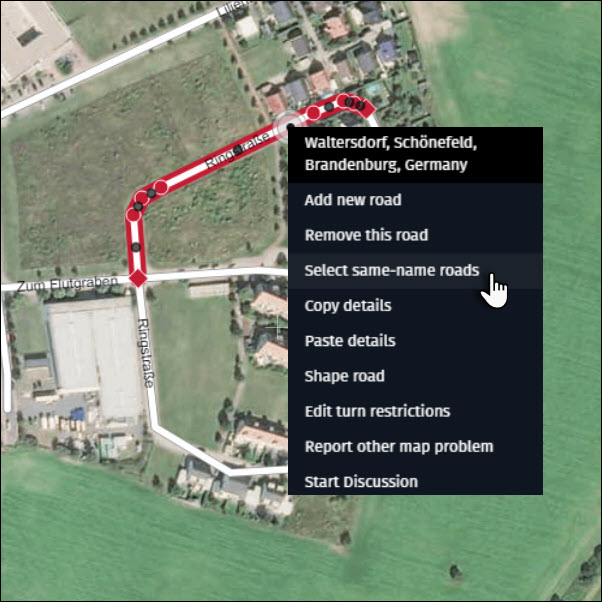The width and height of the screenshot is (602, 602).
Task: Select the black shape node on the diagonal Ringstraße segment
Action: 237,149
